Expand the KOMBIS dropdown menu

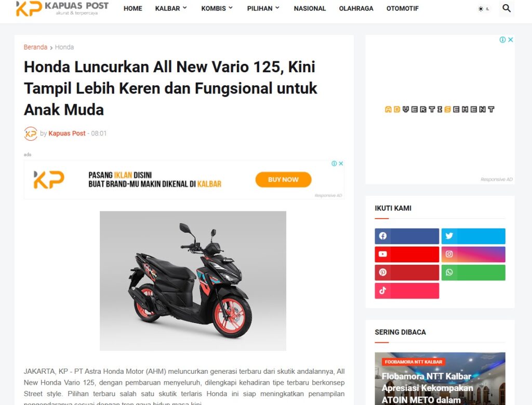pyautogui.click(x=217, y=8)
